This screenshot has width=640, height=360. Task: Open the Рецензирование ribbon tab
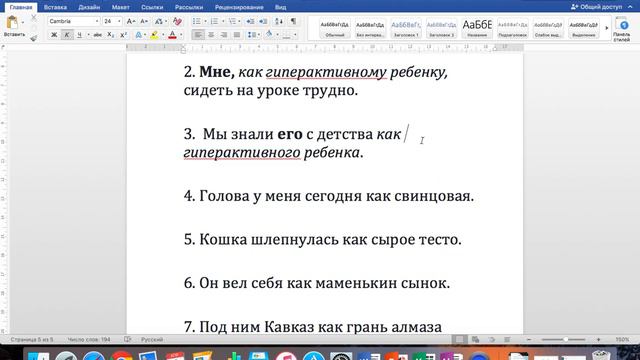coord(239,7)
